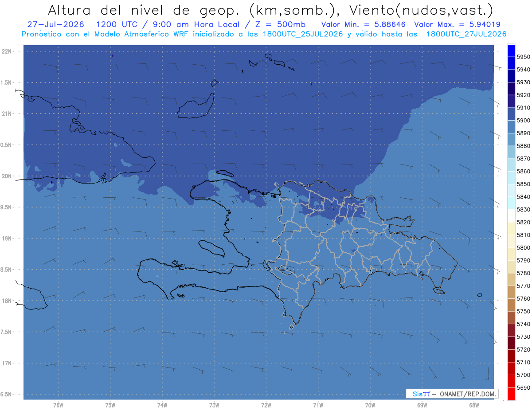Click the '5880' colorbar label

(x=524, y=146)
